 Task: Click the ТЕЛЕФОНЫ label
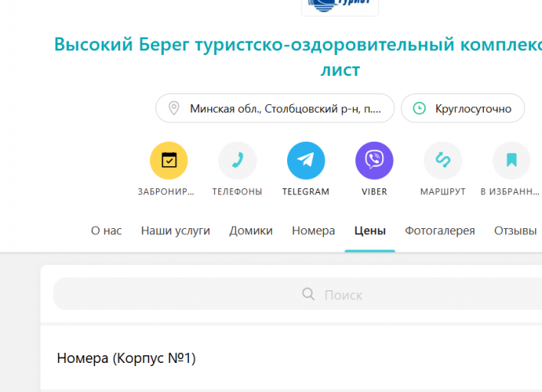(237, 191)
